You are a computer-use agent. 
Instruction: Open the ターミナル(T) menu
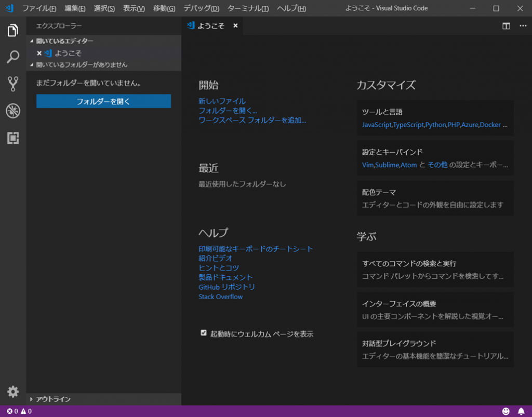pyautogui.click(x=248, y=9)
